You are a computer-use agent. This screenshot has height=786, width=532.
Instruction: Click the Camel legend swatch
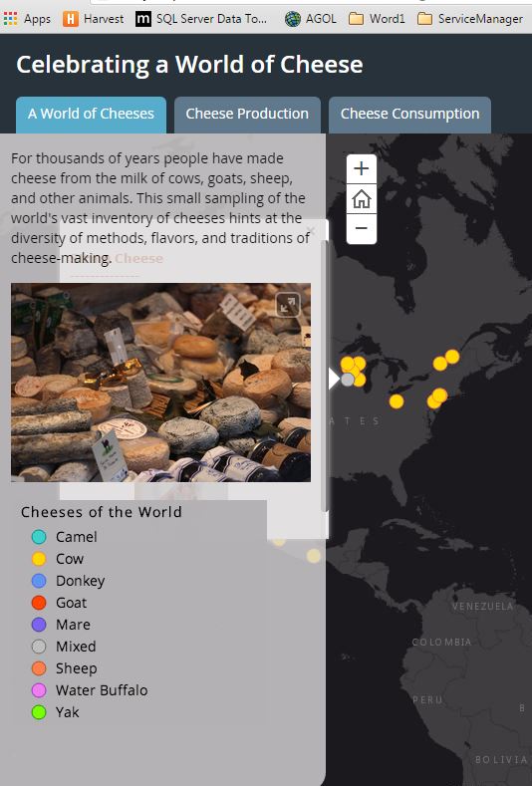(x=39, y=537)
